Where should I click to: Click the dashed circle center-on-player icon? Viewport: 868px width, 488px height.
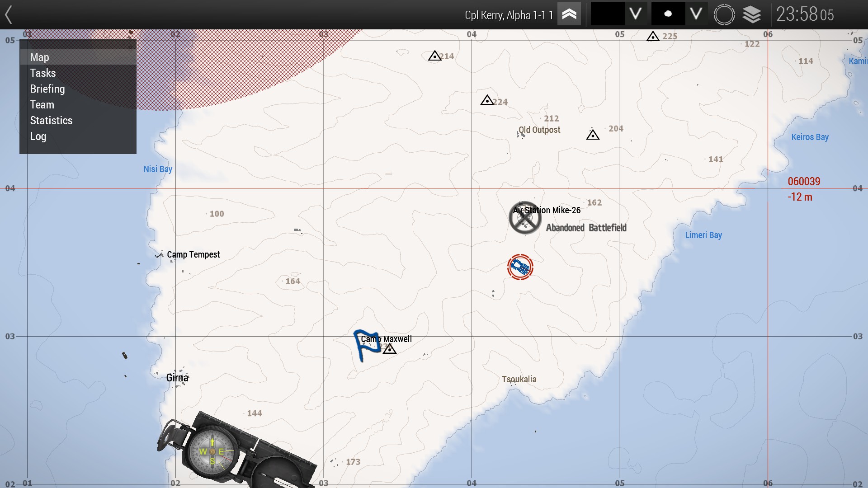(724, 15)
